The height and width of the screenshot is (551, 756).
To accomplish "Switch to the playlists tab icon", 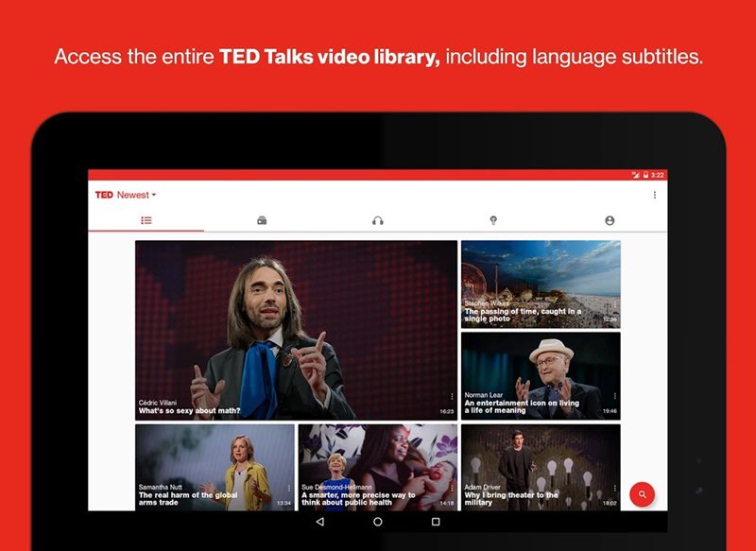I will pos(262,220).
